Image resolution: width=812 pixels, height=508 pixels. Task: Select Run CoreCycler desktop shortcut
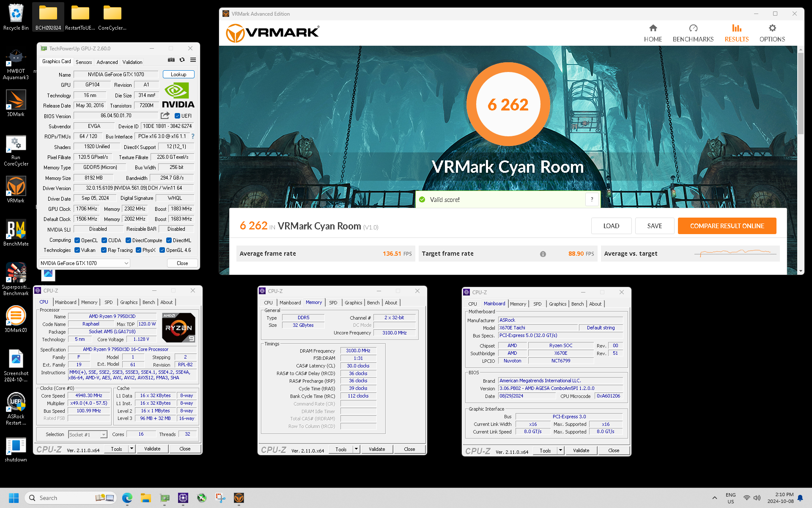coord(16,151)
